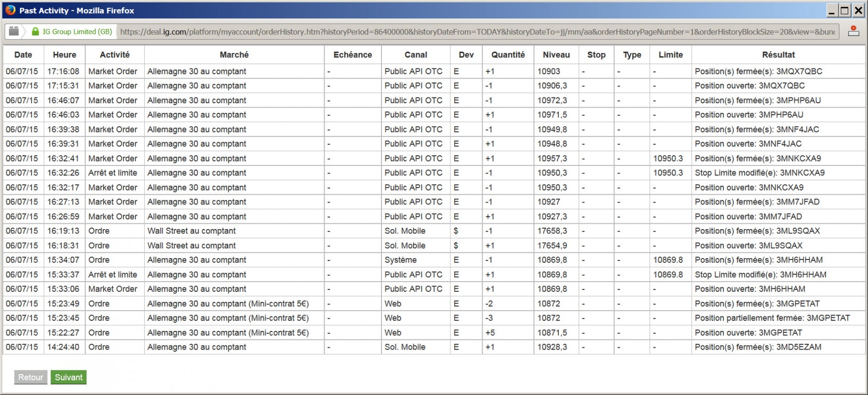Select the Date column header

[x=23, y=54]
